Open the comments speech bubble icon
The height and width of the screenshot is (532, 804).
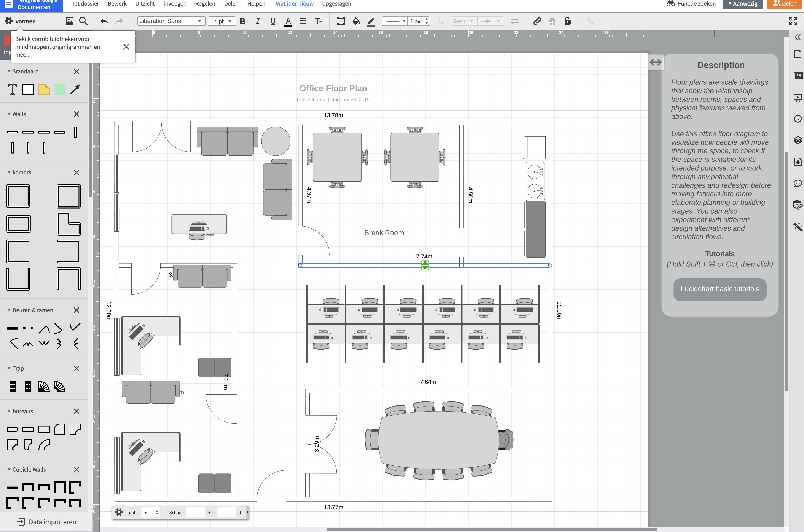pyautogui.click(x=798, y=184)
